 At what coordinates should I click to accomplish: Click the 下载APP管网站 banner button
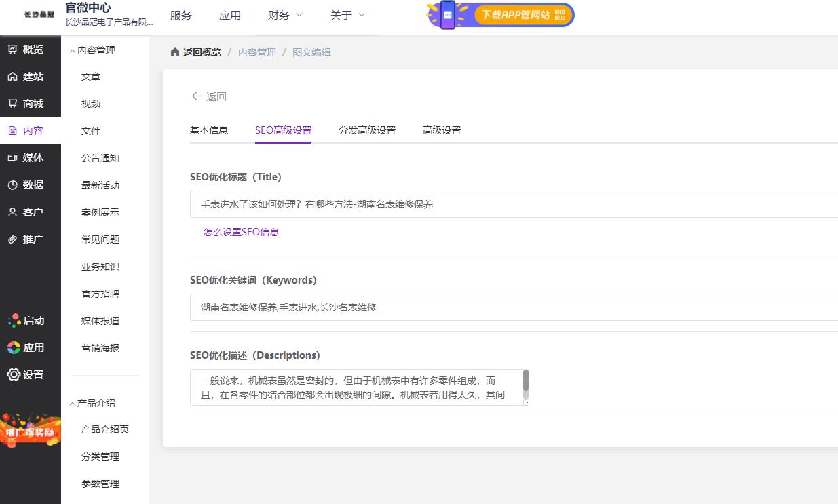[x=523, y=14]
